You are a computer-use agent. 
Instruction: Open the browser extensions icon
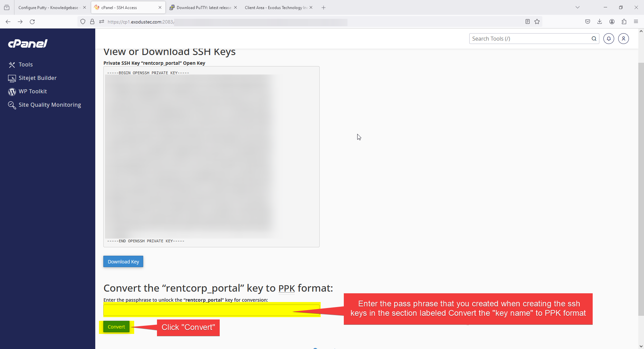(624, 22)
